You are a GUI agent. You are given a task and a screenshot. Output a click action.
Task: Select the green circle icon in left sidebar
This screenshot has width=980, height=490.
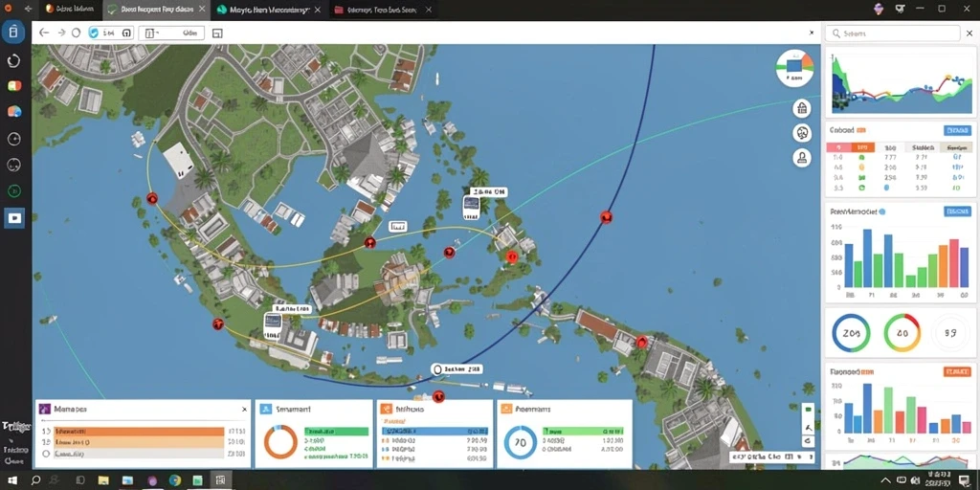pyautogui.click(x=13, y=191)
